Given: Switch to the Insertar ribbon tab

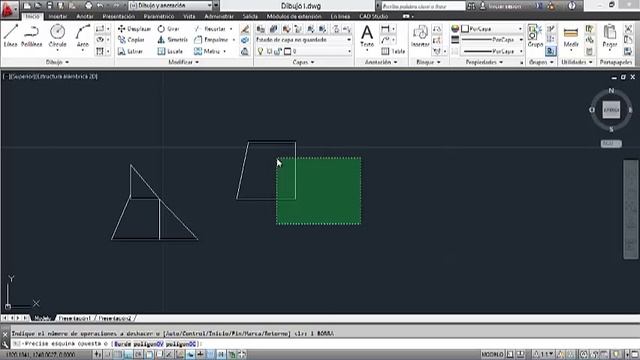Looking at the screenshot, I should click(58, 16).
